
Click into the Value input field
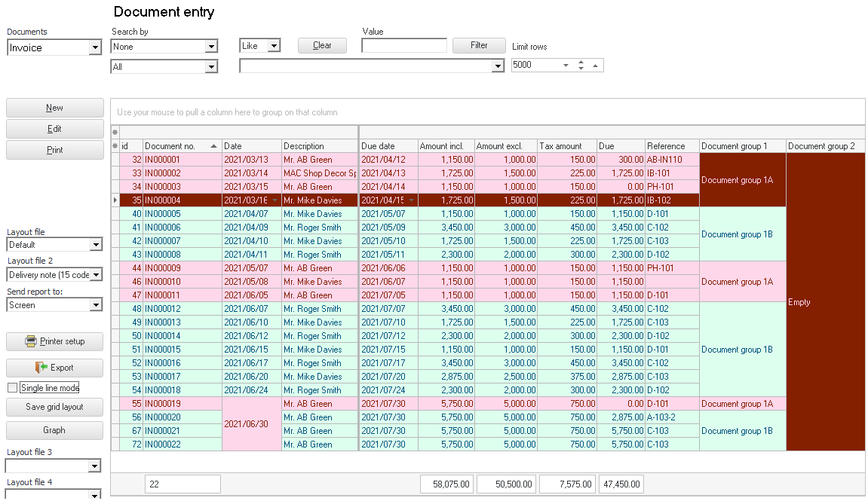coord(404,46)
